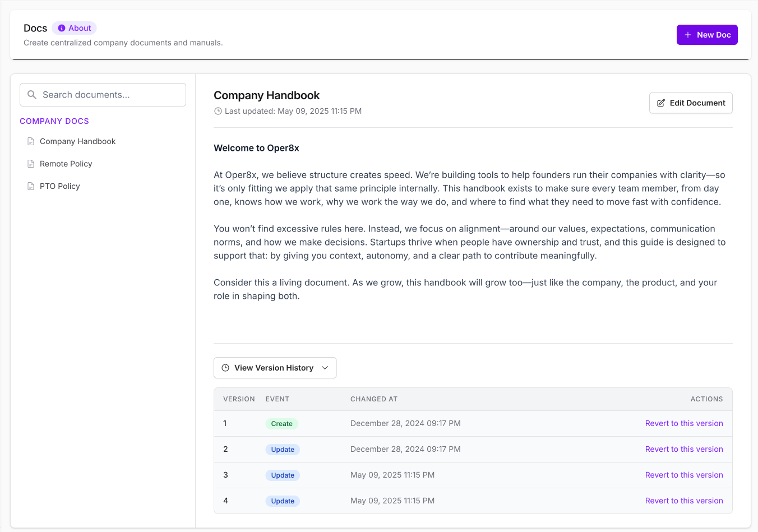Click version number 3 cell

[225, 475]
